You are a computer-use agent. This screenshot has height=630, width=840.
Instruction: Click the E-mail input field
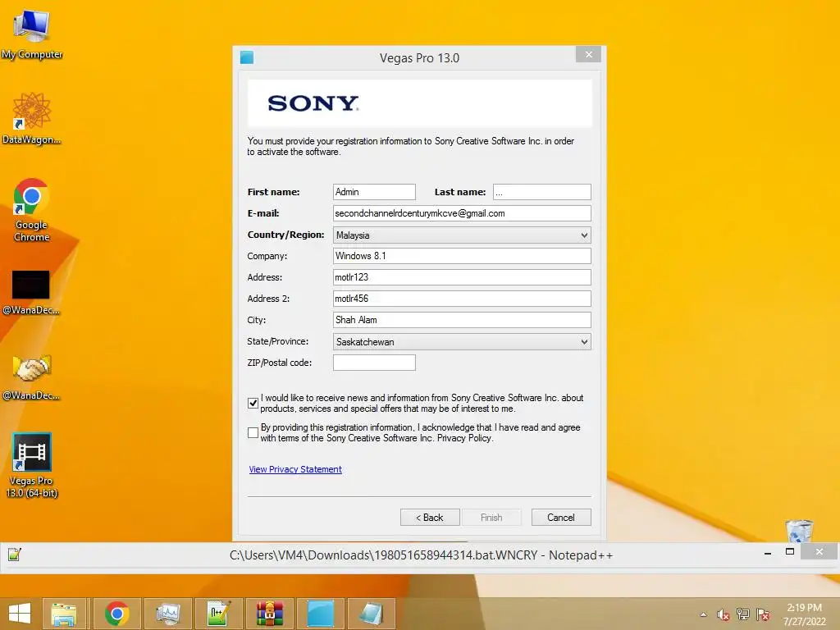click(x=462, y=213)
